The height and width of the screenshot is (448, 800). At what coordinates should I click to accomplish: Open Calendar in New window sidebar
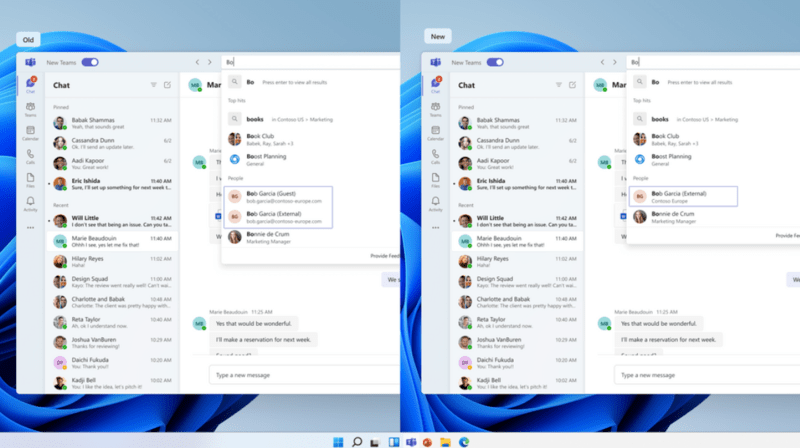pyautogui.click(x=436, y=133)
